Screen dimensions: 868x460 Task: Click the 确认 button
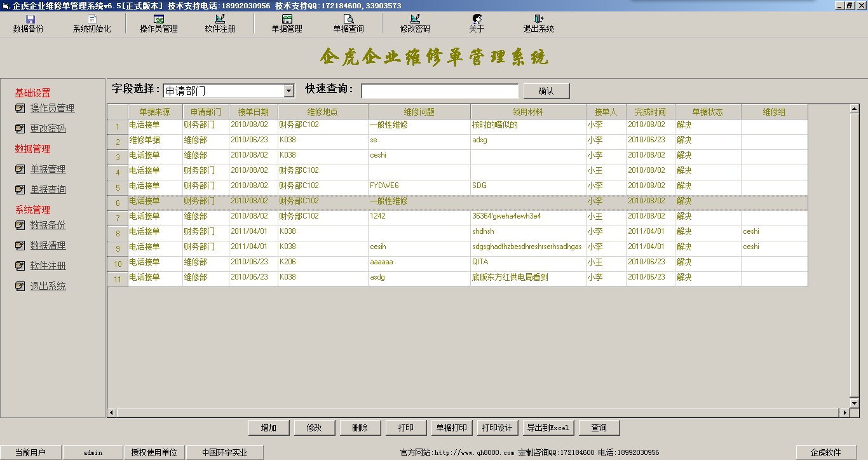546,91
